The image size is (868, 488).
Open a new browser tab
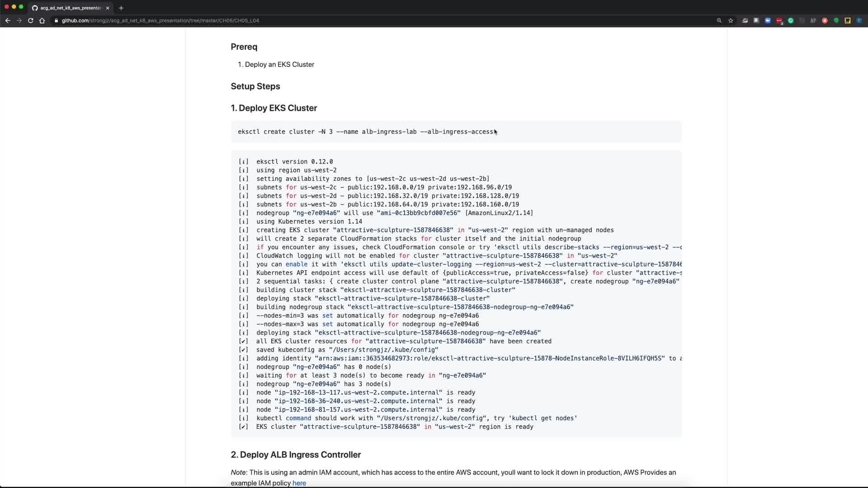coord(121,8)
